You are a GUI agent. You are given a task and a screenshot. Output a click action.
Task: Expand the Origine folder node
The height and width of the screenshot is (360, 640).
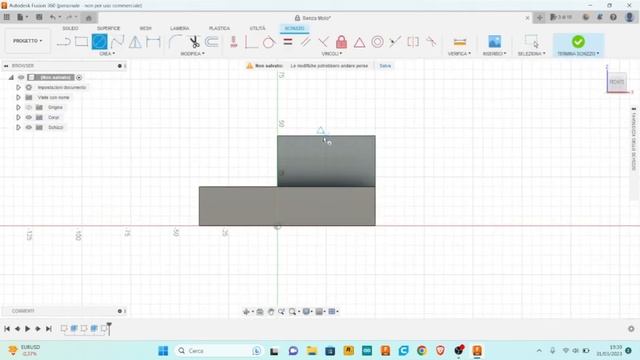18,107
